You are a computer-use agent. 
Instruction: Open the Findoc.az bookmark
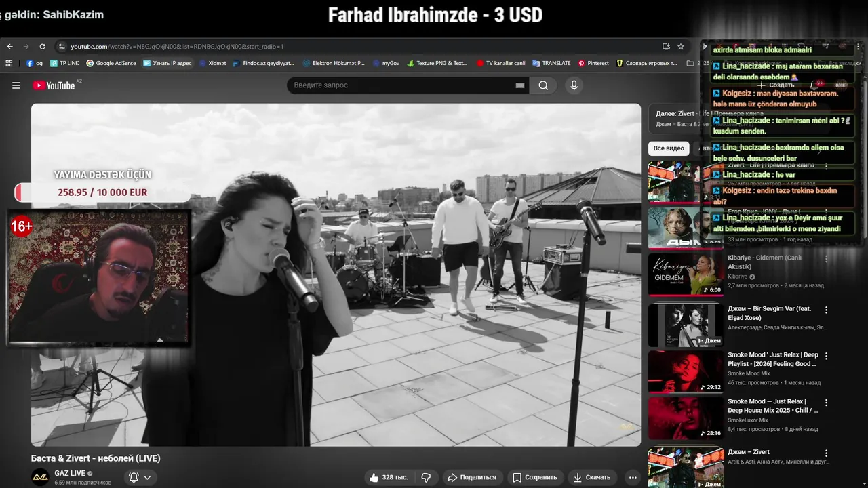pyautogui.click(x=264, y=63)
